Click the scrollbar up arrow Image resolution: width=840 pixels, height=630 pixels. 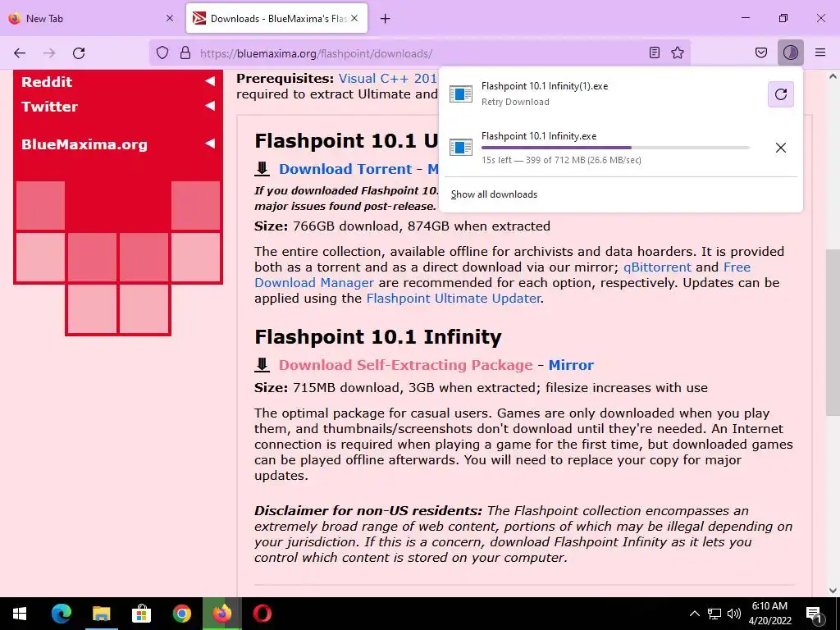coord(833,76)
